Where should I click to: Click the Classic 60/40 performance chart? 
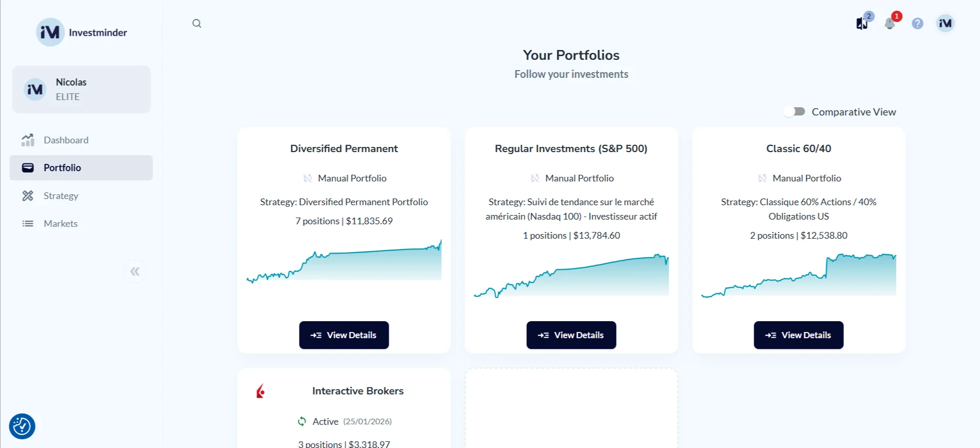coord(799,276)
